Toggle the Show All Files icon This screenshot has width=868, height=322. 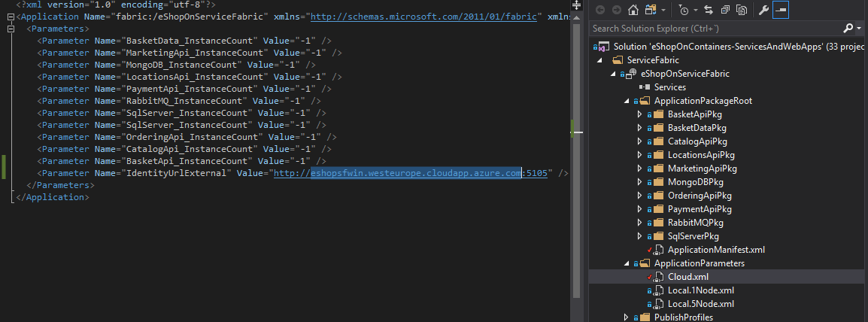(742, 10)
